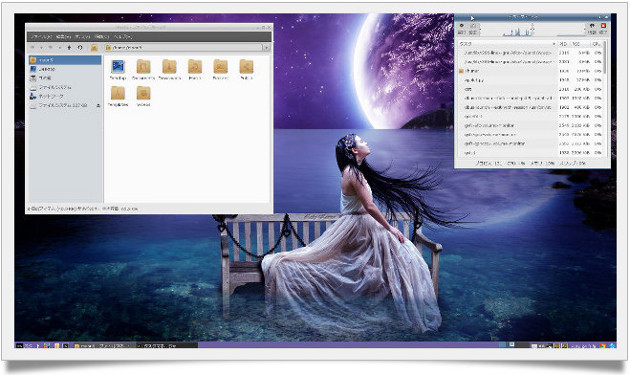
Task: Open the 表示 menu in the file manager
Action: [82, 37]
